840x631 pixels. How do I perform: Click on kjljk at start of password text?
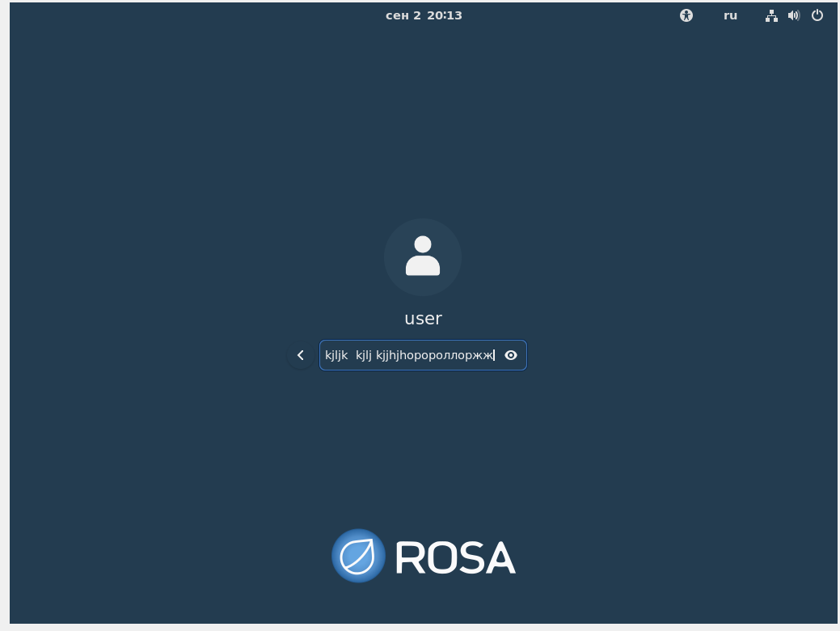click(336, 355)
